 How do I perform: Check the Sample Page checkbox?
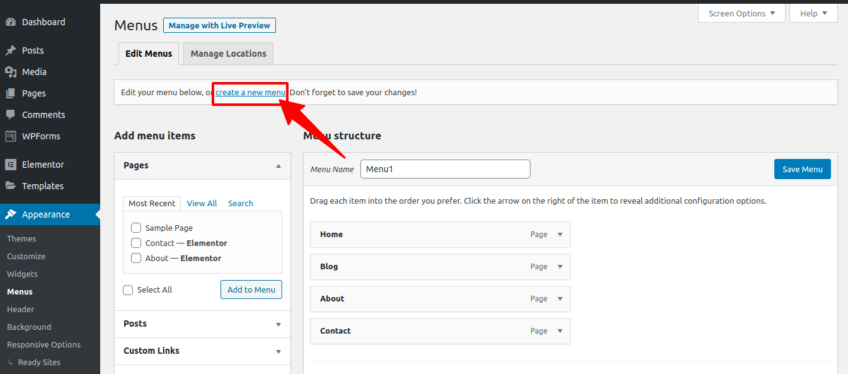click(136, 228)
